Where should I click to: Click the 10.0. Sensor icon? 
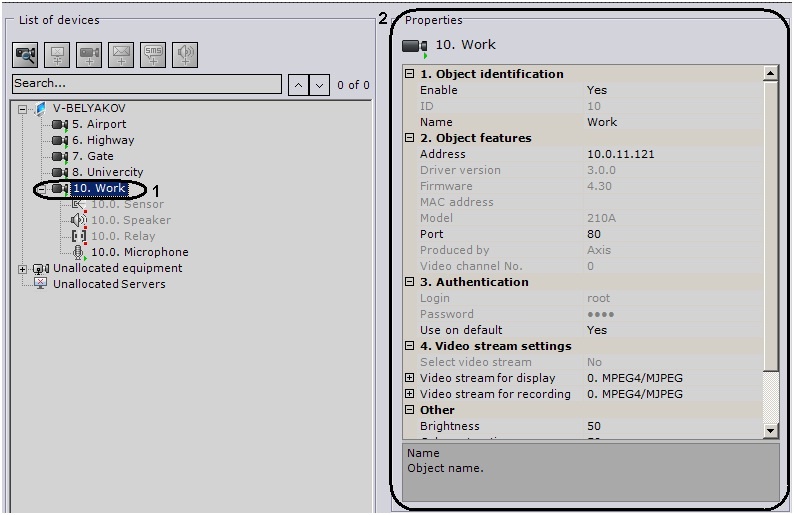tap(78, 205)
